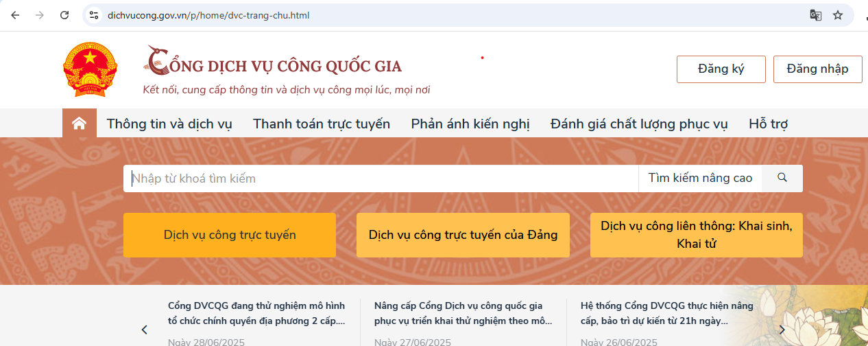Click the site information icon beside URL
Screen dimensions: 868x346
95,15
